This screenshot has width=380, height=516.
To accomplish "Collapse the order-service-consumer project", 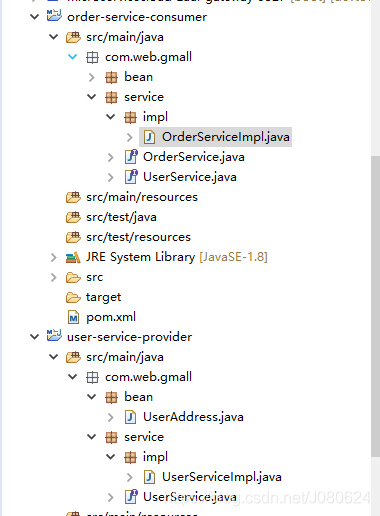I will pos(35,17).
